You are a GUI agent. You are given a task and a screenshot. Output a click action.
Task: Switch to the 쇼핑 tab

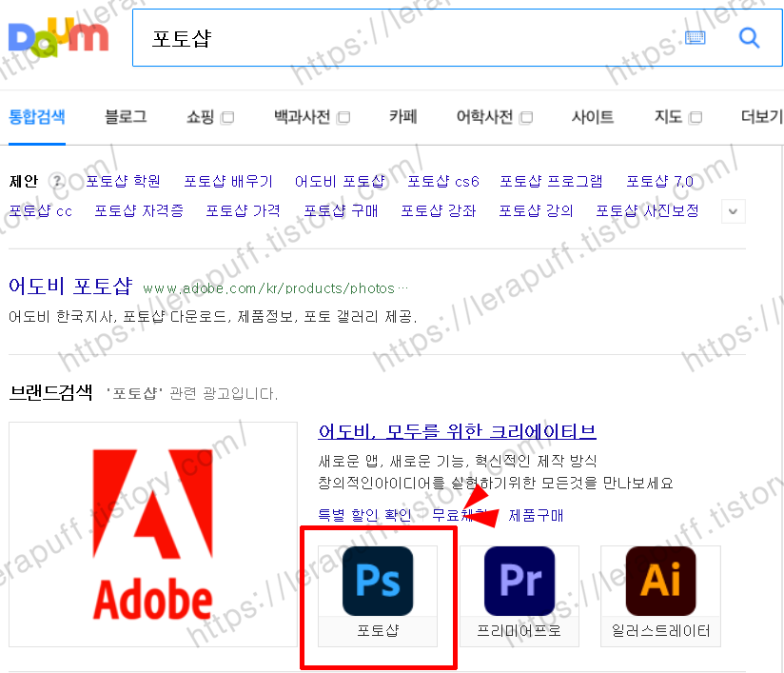(200, 116)
